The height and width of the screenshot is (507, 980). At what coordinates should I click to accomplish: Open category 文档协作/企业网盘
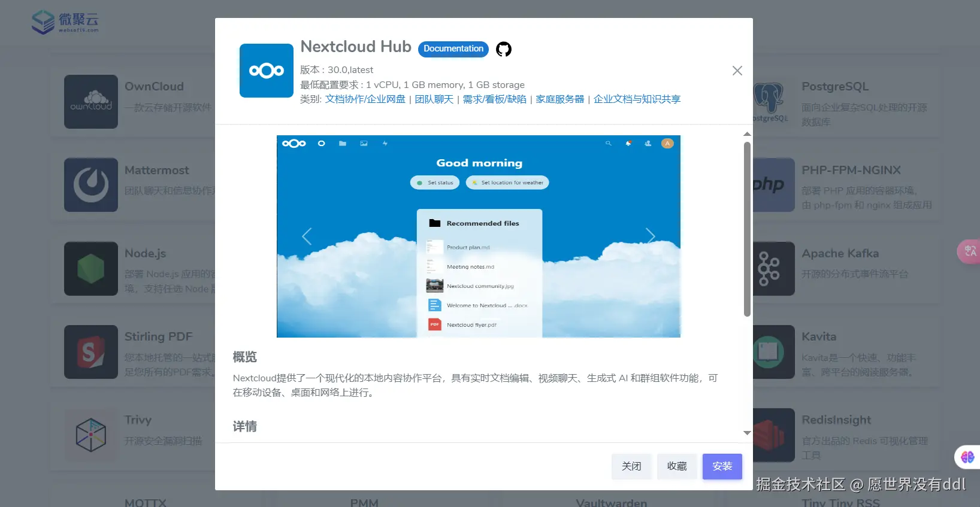coord(365,99)
